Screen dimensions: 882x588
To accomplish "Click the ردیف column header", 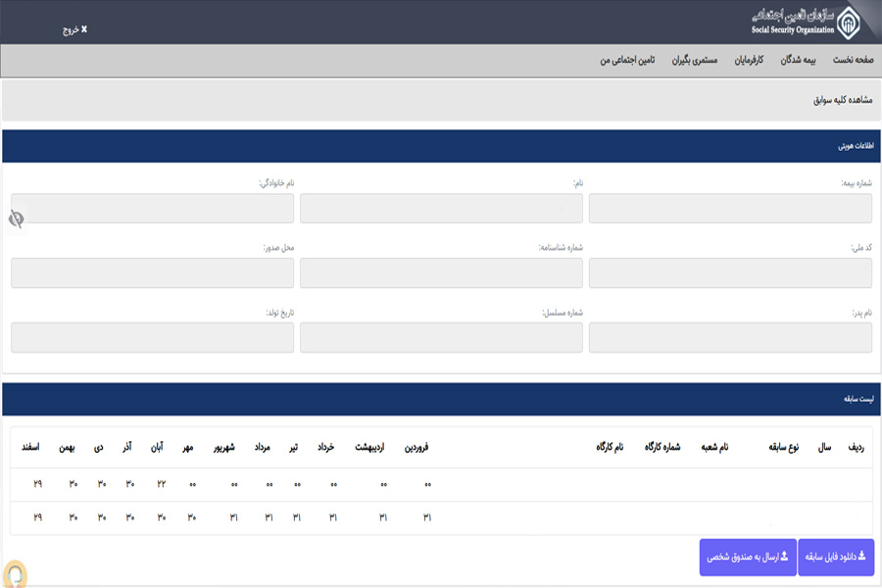I will tap(856, 447).
